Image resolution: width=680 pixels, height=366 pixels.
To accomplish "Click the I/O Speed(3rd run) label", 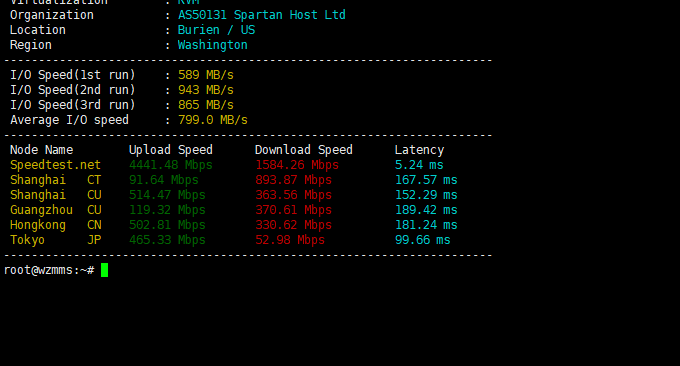I will (x=73, y=105).
